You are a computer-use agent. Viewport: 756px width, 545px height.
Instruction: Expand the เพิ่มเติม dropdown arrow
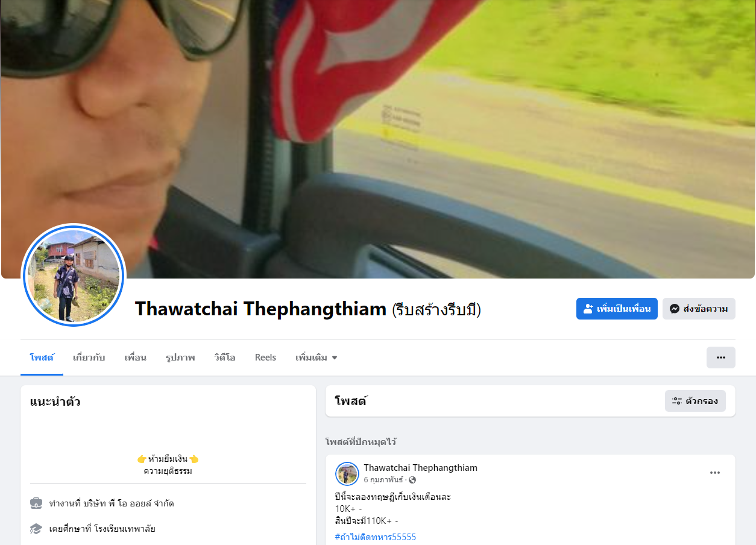tap(335, 358)
